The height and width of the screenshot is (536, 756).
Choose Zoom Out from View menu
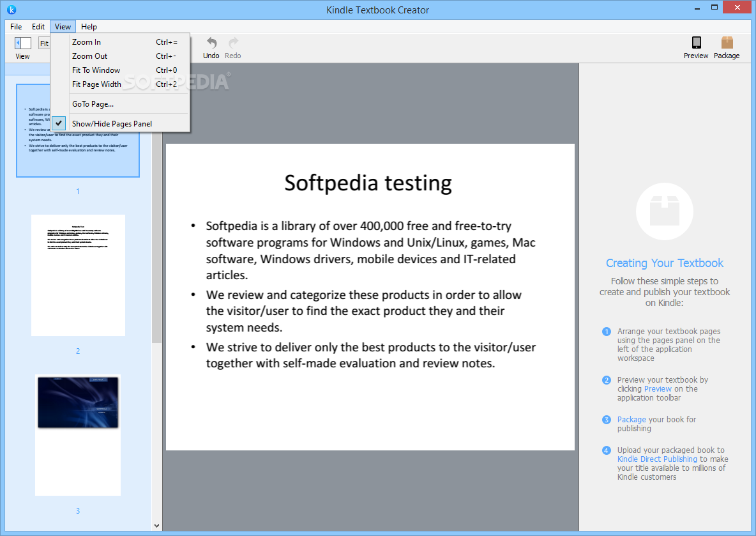point(120,56)
